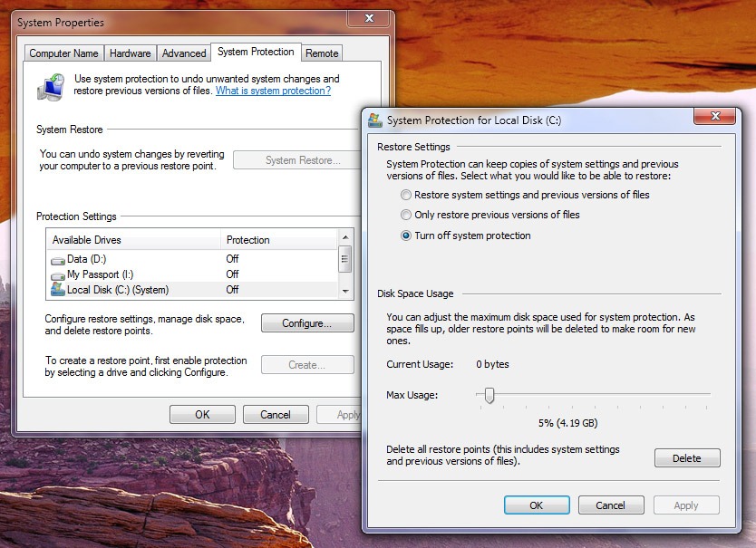Viewport: 756px width, 548px height.
Task: Choose Only restore previous versions of files
Action: (x=407, y=216)
